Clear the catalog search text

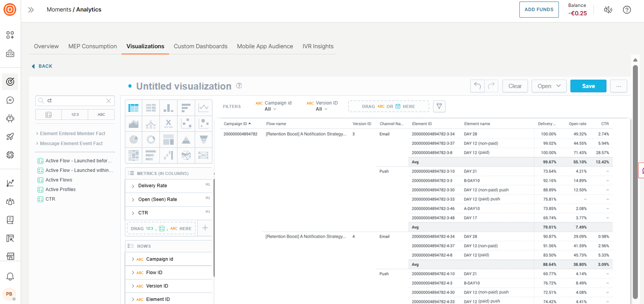108,101
